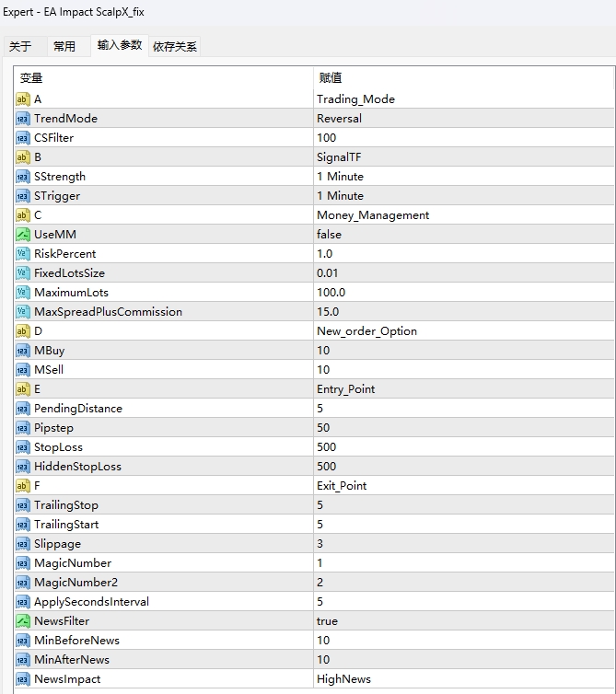
Task: Switch to the 关于 tab
Action: pyautogui.click(x=20, y=46)
